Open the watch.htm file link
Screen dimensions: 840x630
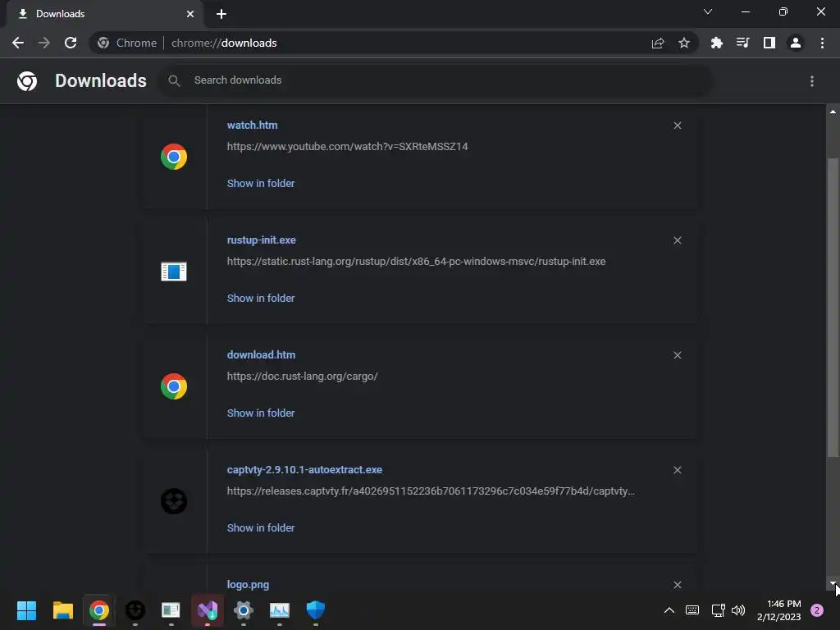[x=253, y=126]
